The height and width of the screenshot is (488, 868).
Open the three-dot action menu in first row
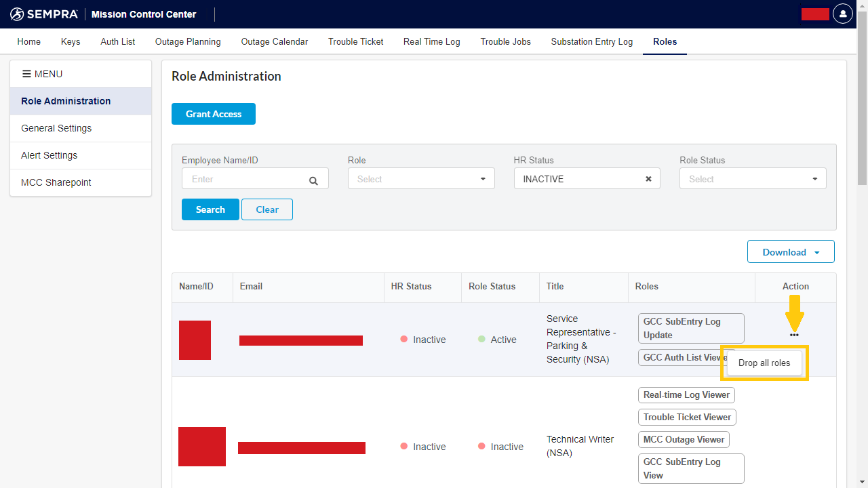pos(794,335)
